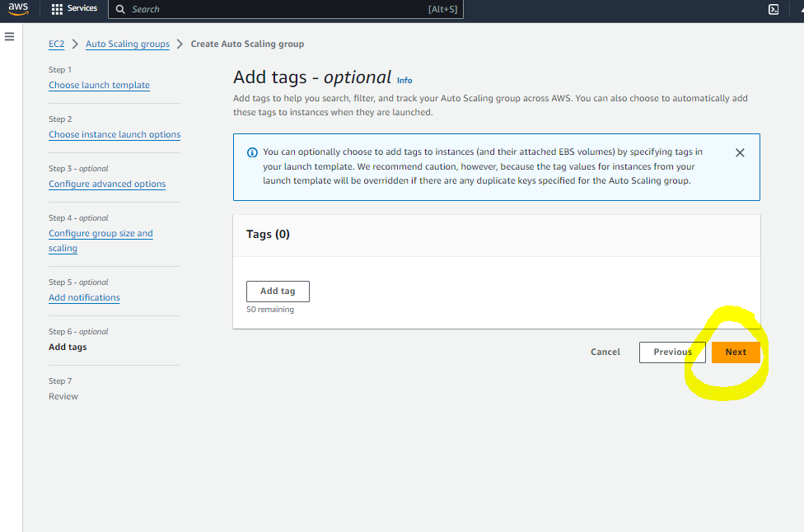Open the EC2 breadcrumb link
The height and width of the screenshot is (532, 804).
coord(56,44)
